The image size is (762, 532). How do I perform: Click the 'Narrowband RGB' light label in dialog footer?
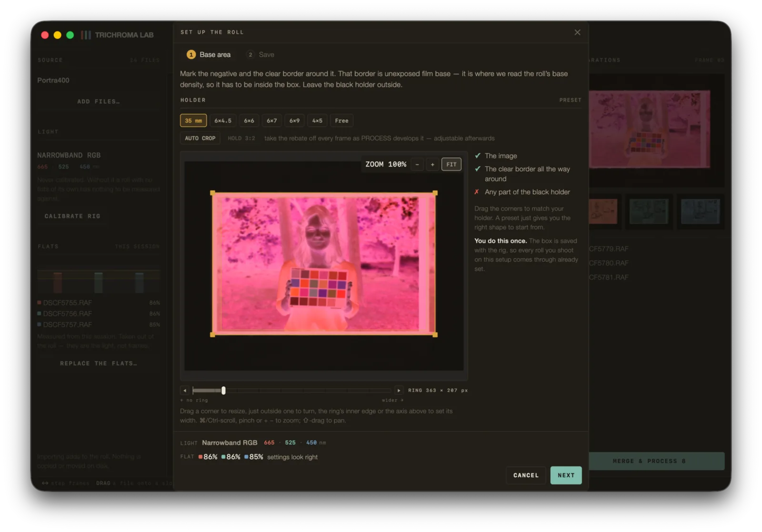click(x=230, y=443)
